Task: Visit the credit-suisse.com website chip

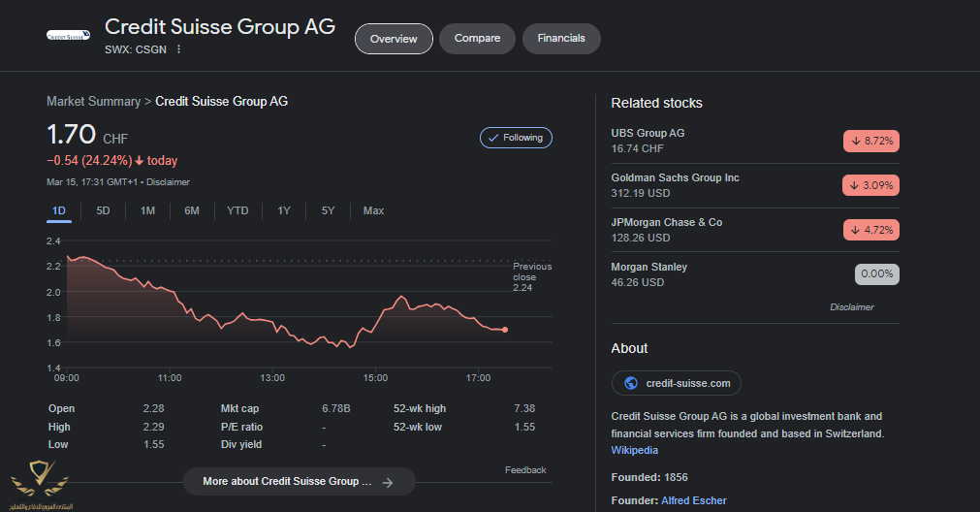Action: (x=677, y=383)
